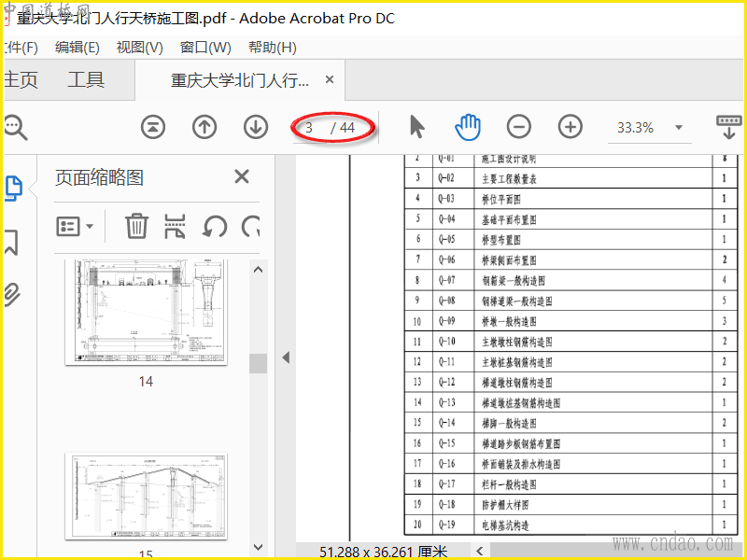Select page 14 thumbnail
This screenshot has width=747, height=560.
[x=147, y=313]
